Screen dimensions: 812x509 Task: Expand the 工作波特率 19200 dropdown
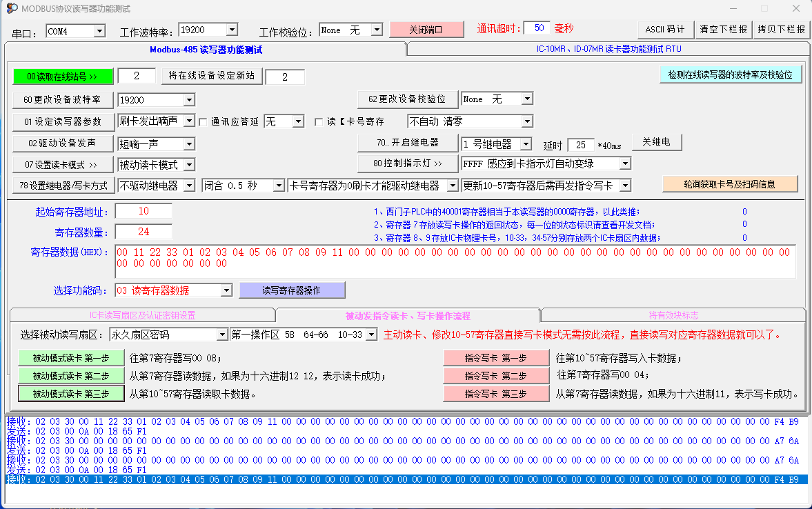[x=232, y=30]
